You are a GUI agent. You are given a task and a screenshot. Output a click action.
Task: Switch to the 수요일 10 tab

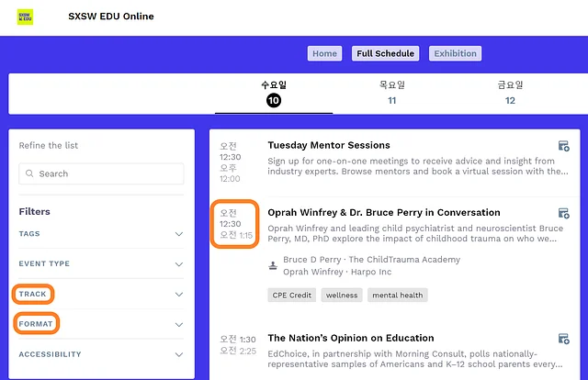[x=274, y=93]
